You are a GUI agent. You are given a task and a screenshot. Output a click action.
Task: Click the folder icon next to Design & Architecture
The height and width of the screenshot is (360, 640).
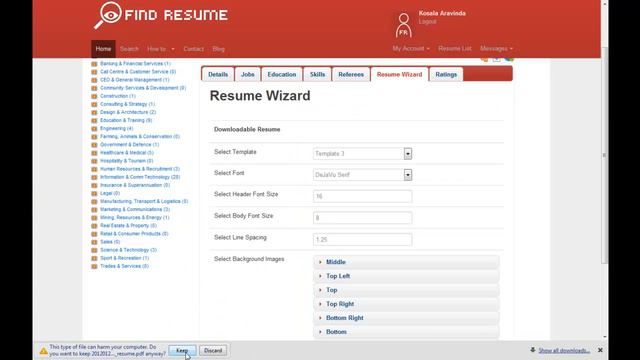94,112
